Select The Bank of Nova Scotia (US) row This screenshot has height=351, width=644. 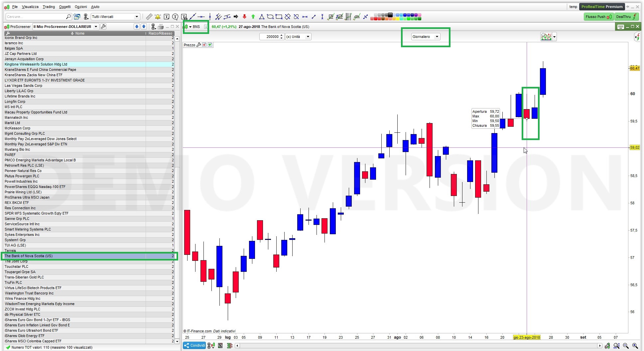point(89,256)
